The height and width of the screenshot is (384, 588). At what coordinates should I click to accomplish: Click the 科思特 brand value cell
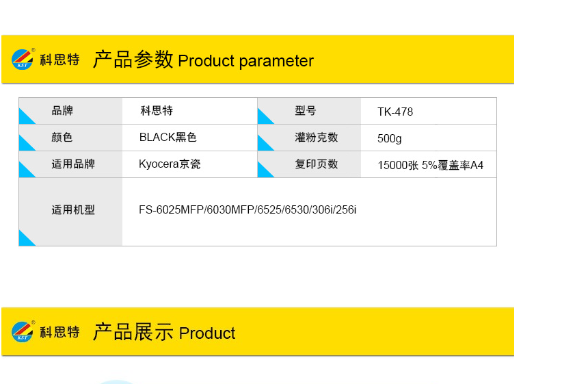click(x=190, y=111)
